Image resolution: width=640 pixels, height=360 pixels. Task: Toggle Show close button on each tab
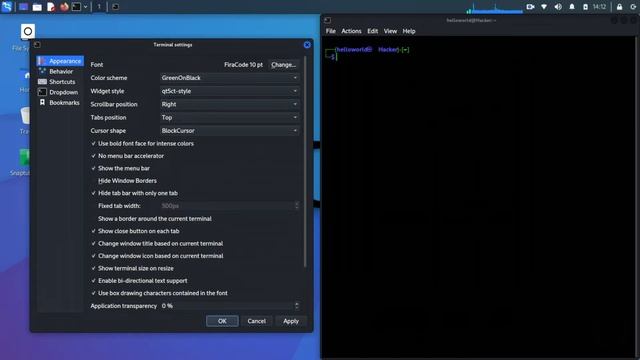pyautogui.click(x=135, y=231)
